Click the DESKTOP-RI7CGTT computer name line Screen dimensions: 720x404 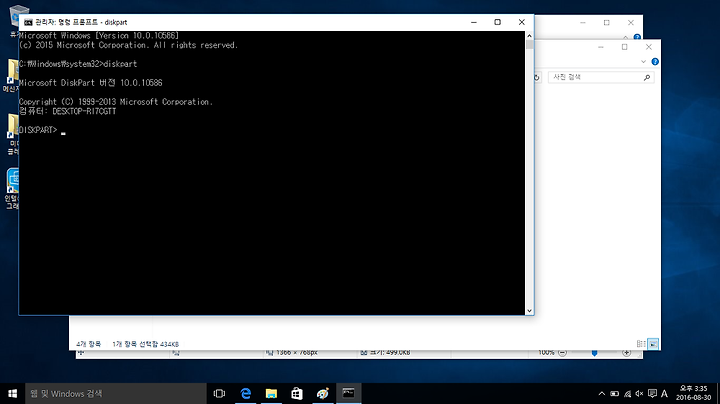(68, 111)
